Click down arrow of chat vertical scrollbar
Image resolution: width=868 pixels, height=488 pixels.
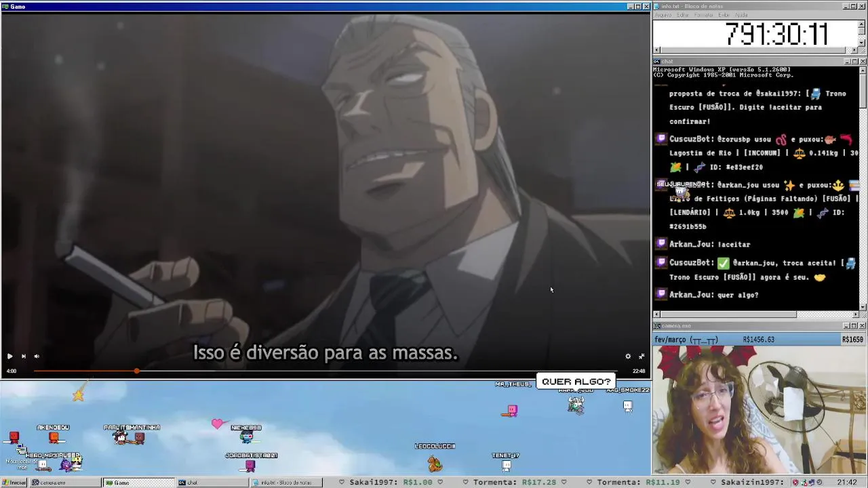point(863,307)
